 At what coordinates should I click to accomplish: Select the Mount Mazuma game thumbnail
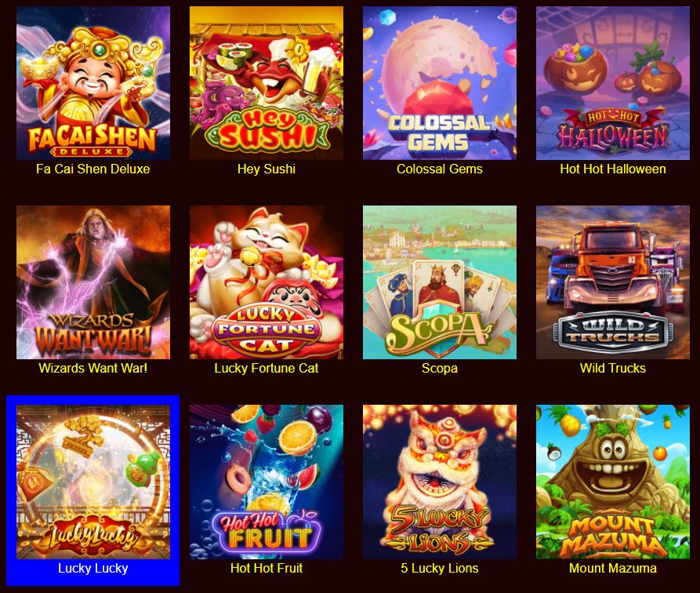click(x=613, y=482)
